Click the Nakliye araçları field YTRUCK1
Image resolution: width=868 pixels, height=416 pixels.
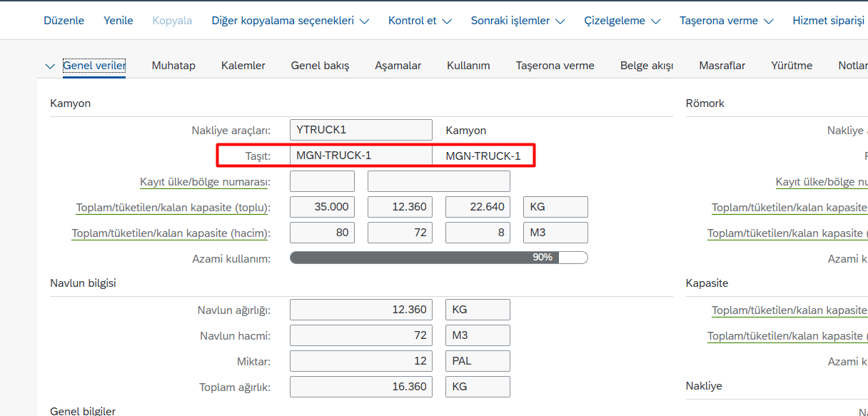[361, 130]
